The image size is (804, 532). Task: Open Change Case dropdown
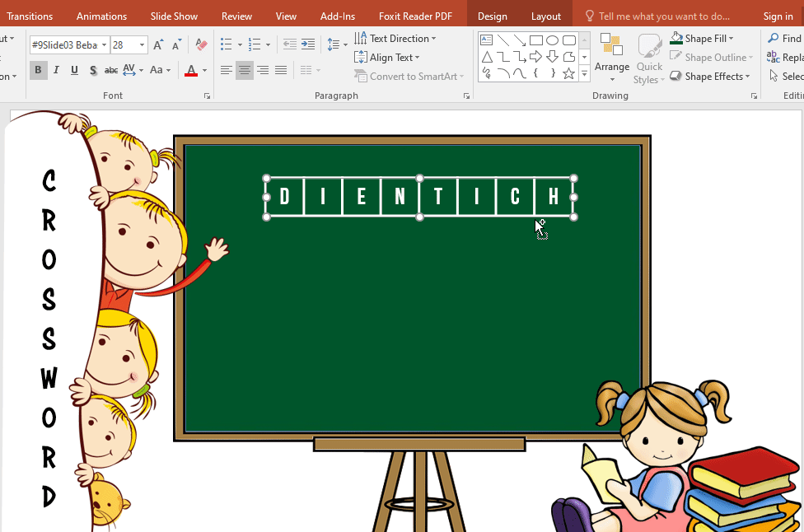[x=160, y=70]
